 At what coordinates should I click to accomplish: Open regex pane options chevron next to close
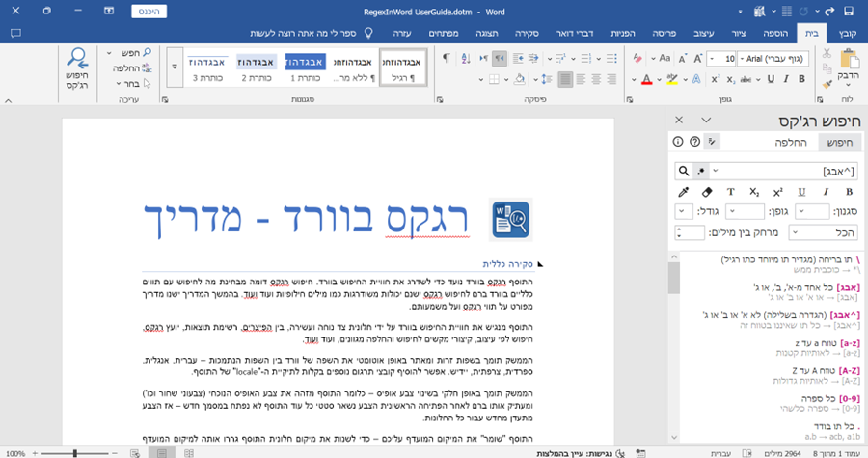coord(706,120)
